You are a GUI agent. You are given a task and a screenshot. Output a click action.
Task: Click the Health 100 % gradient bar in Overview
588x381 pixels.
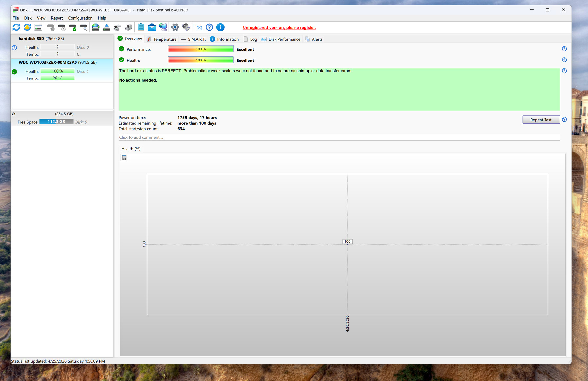point(201,60)
